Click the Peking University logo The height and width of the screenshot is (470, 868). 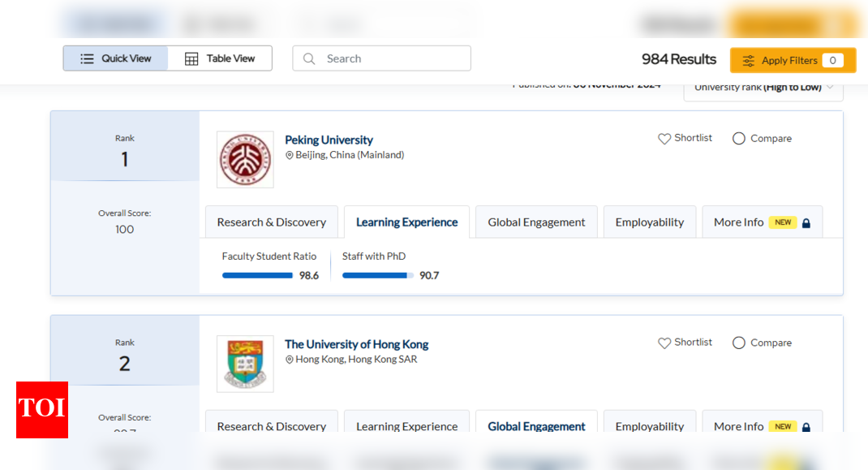tap(245, 160)
